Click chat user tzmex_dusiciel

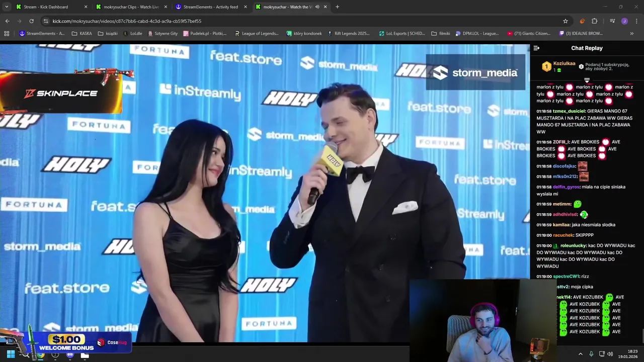click(x=569, y=111)
